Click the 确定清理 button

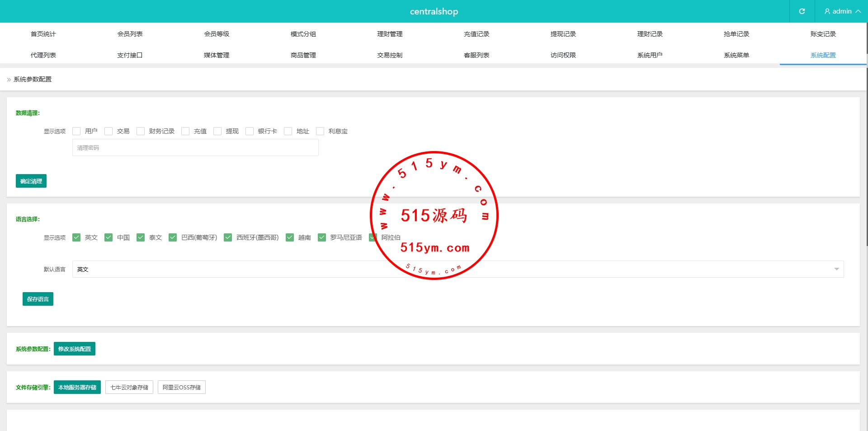[31, 181]
